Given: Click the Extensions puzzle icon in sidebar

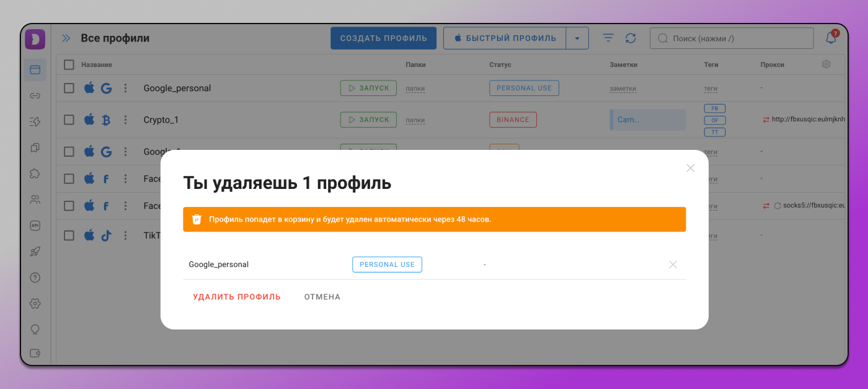Looking at the screenshot, I should click(x=35, y=173).
